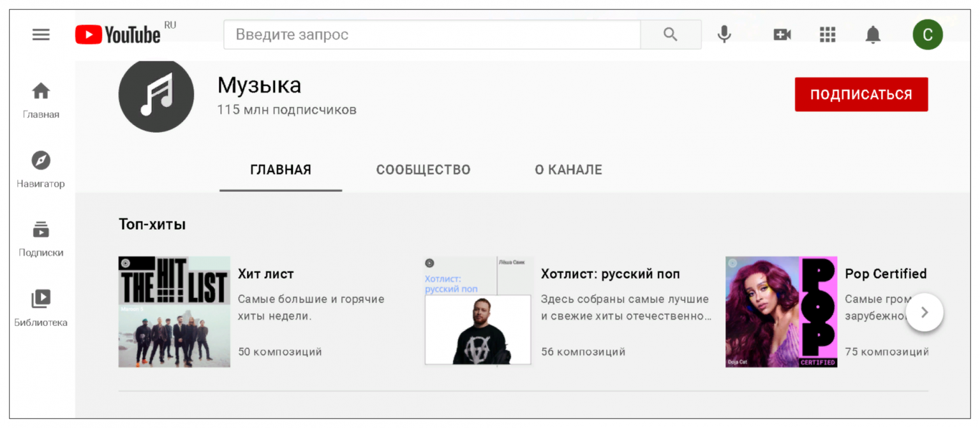Click the Музыка channel avatar

click(x=156, y=96)
